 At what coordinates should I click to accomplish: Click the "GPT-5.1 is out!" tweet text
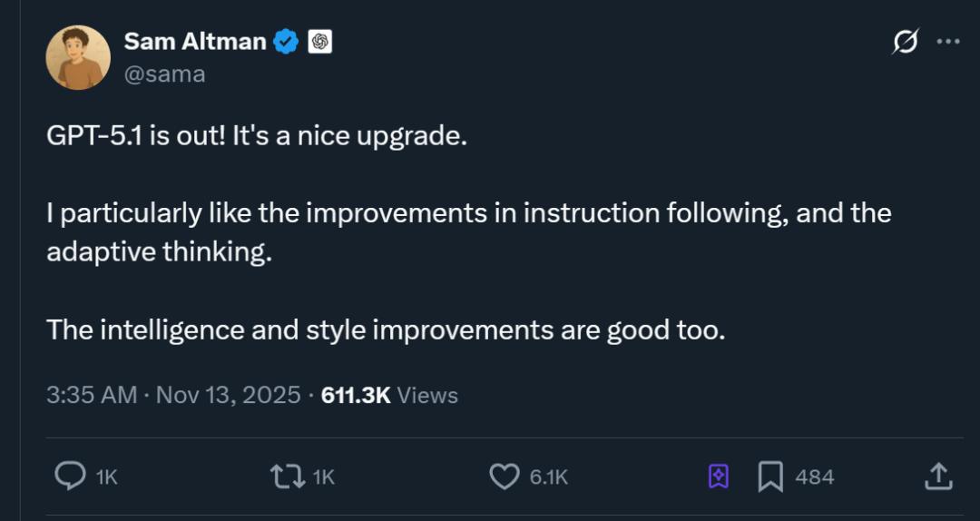256,137
